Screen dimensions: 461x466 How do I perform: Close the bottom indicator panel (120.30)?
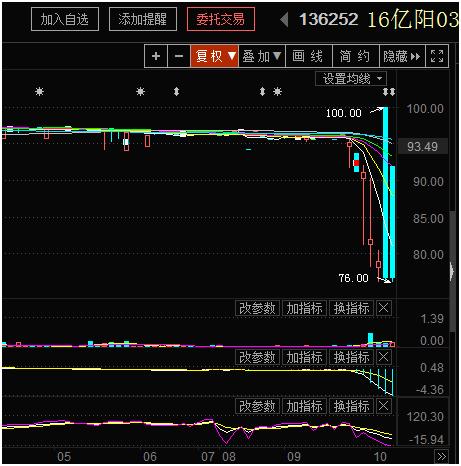tap(383, 406)
